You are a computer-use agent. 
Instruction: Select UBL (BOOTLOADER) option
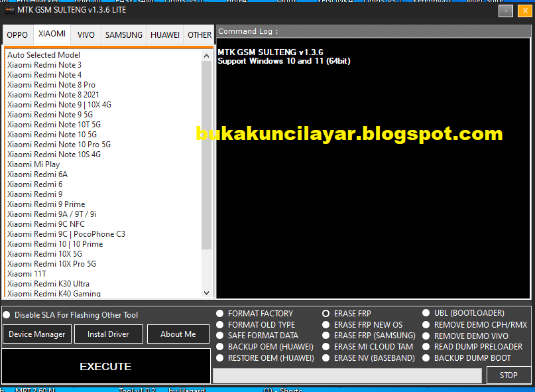(463, 313)
